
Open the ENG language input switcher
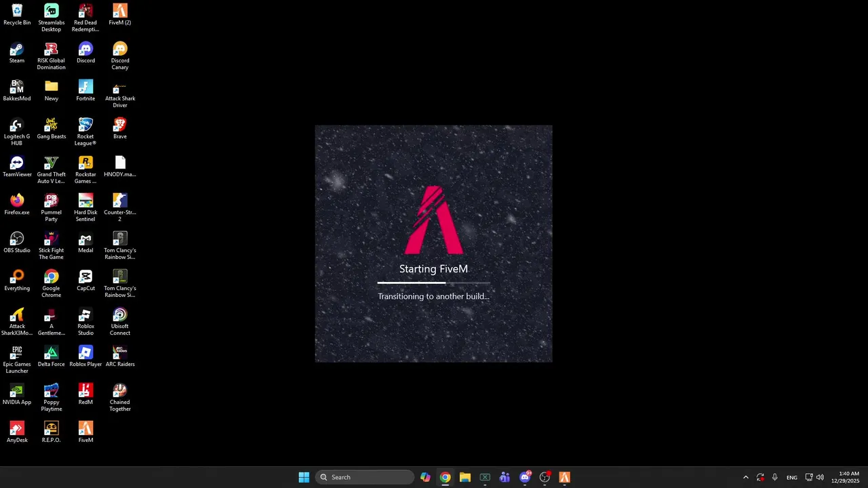click(791, 477)
